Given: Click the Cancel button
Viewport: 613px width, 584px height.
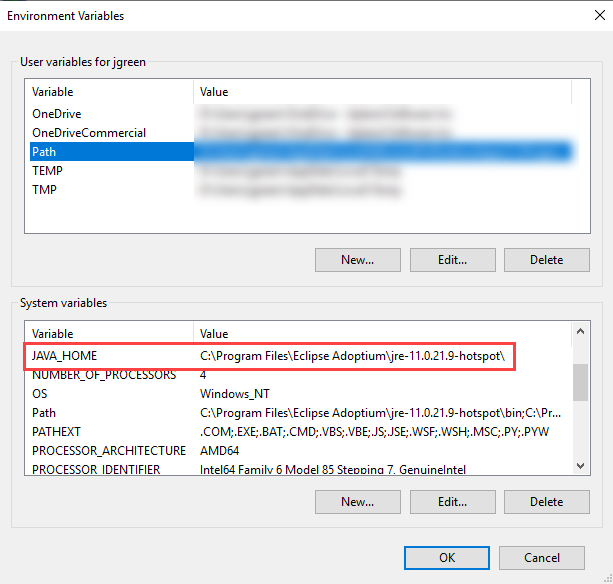Looking at the screenshot, I should tap(541, 558).
